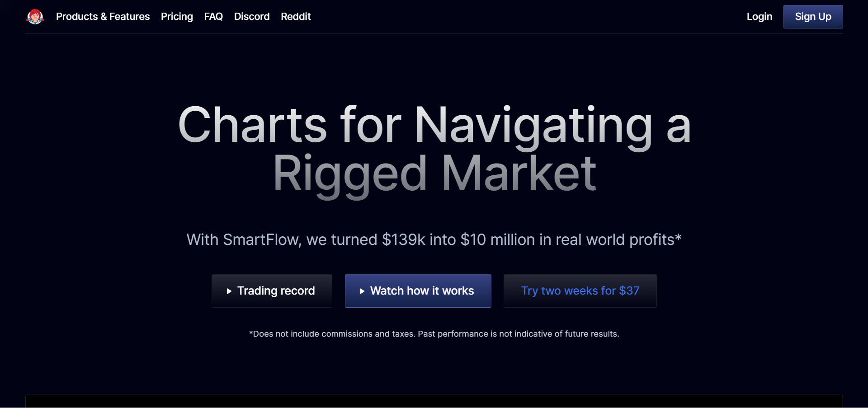Screen dimensions: 868x408
Task: Click the 'Charts for Navigating a' headline line
Action: pyautogui.click(x=434, y=125)
